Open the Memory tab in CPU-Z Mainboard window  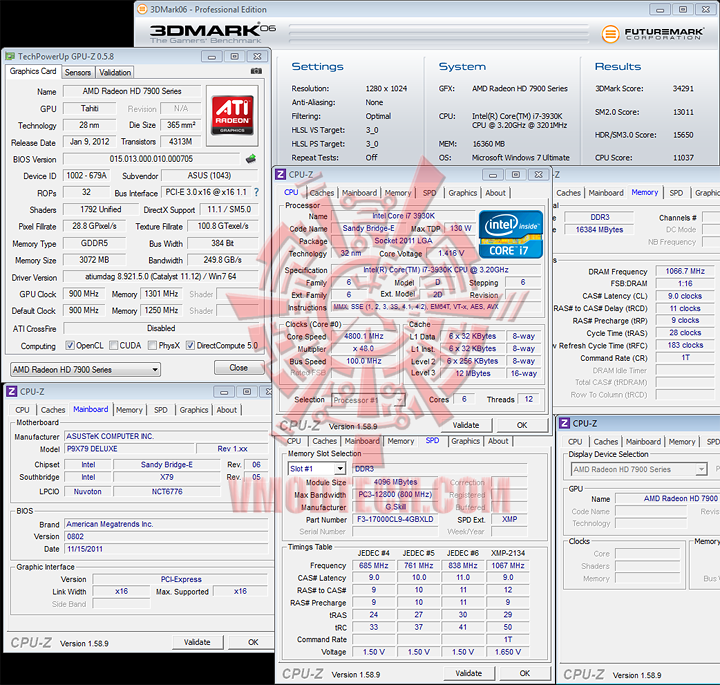[129, 410]
